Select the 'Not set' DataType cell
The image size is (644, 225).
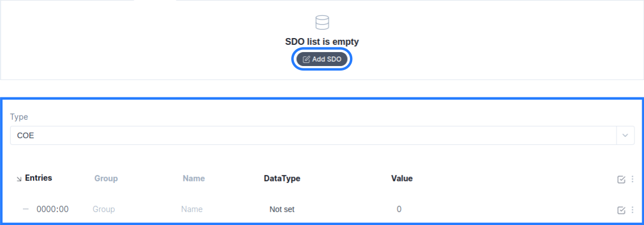click(282, 209)
